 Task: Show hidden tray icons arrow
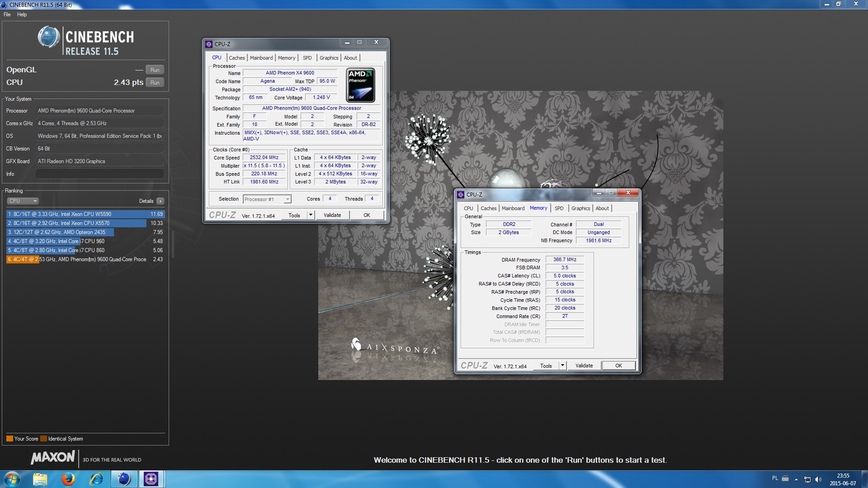(x=796, y=479)
